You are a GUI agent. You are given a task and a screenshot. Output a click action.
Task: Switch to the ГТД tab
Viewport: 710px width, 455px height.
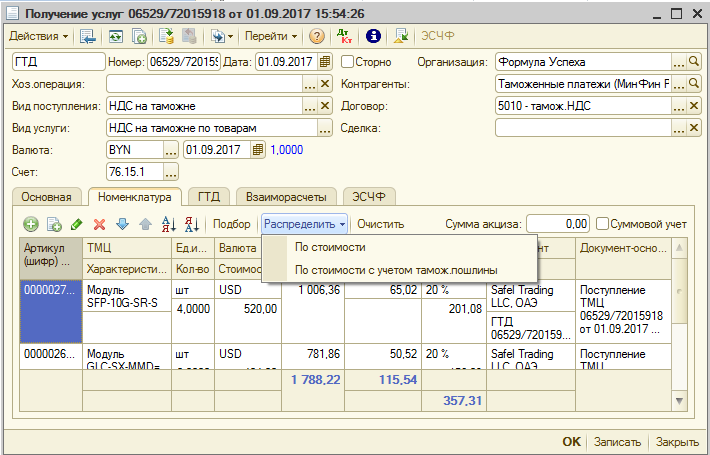208,197
